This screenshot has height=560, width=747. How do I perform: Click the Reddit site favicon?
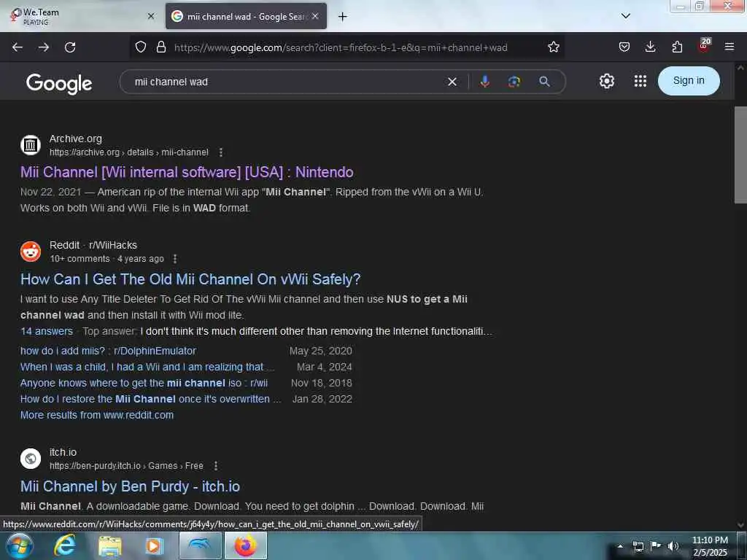click(31, 252)
